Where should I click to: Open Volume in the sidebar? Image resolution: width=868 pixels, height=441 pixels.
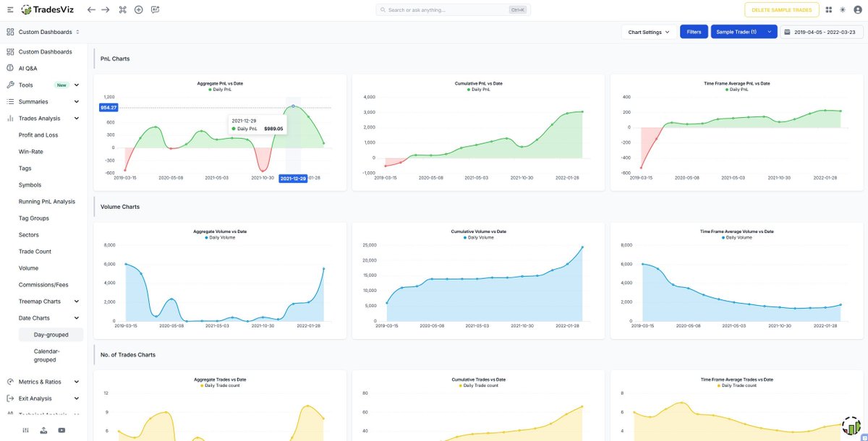pyautogui.click(x=29, y=268)
